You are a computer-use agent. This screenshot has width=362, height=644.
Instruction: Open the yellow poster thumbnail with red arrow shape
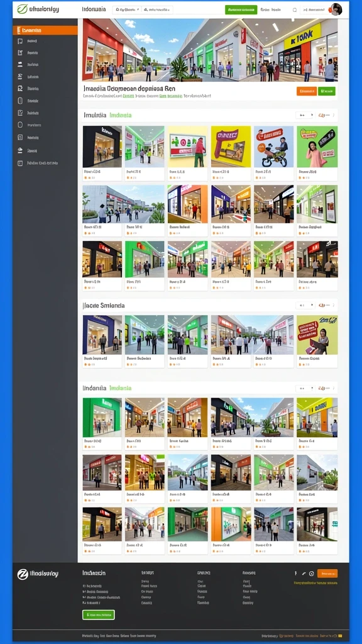(231, 147)
